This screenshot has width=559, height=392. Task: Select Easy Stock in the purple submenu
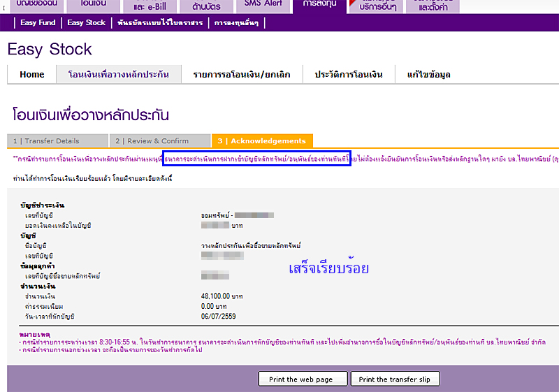tap(87, 23)
